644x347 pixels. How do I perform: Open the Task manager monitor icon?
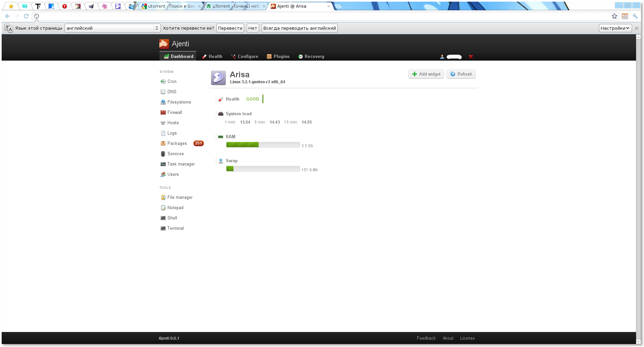pos(163,164)
